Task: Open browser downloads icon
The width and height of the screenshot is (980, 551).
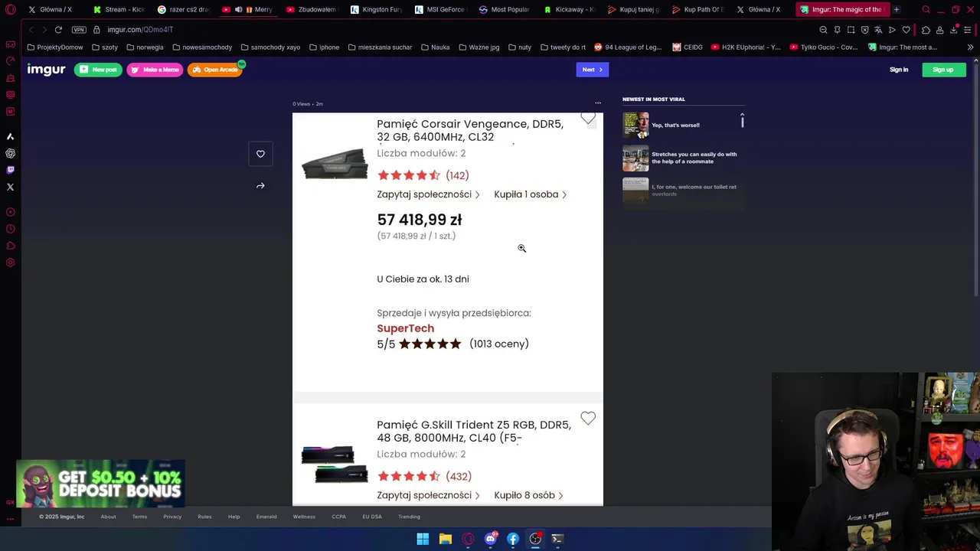Action: click(x=954, y=30)
